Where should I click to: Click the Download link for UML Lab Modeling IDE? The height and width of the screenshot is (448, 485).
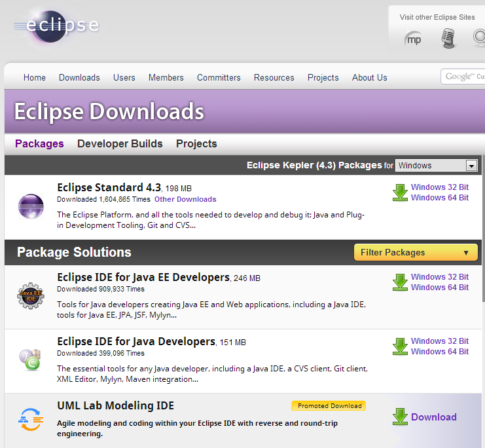434,417
